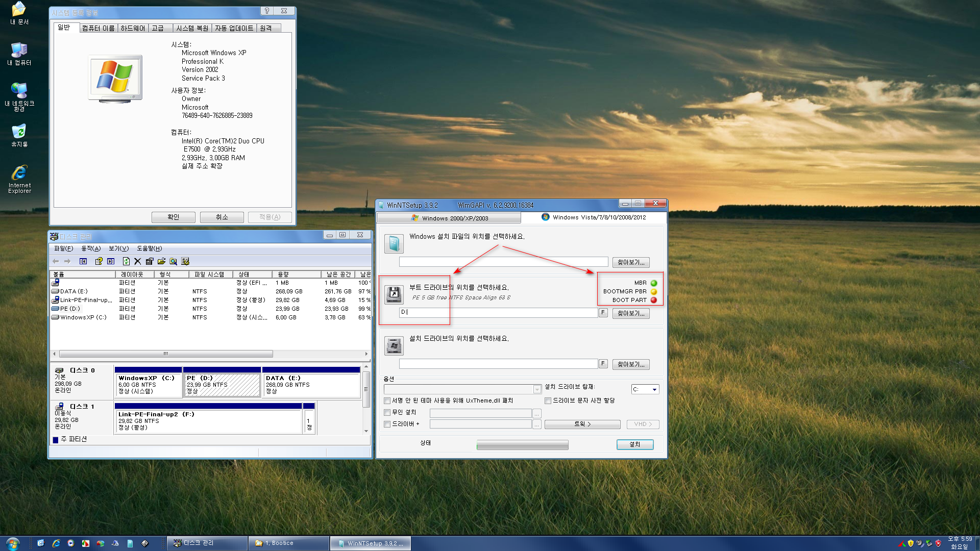
Task: Open 파일(F) menu in Disk Management
Action: tap(64, 248)
